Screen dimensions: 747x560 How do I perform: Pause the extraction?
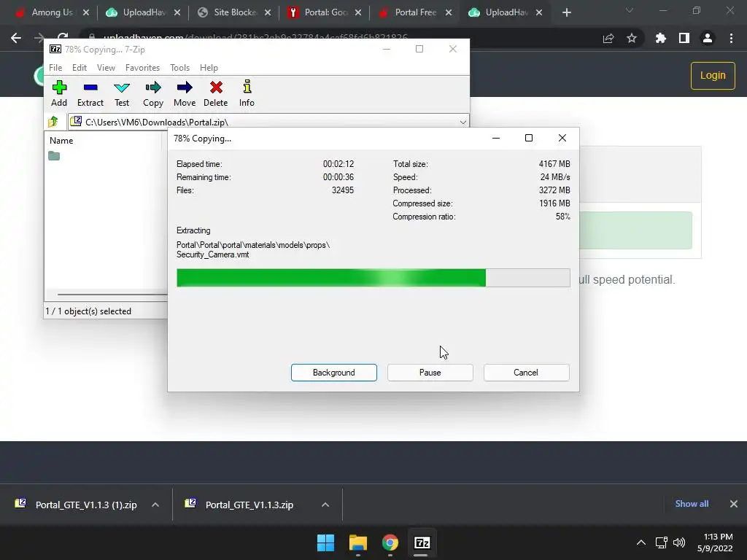[430, 373]
